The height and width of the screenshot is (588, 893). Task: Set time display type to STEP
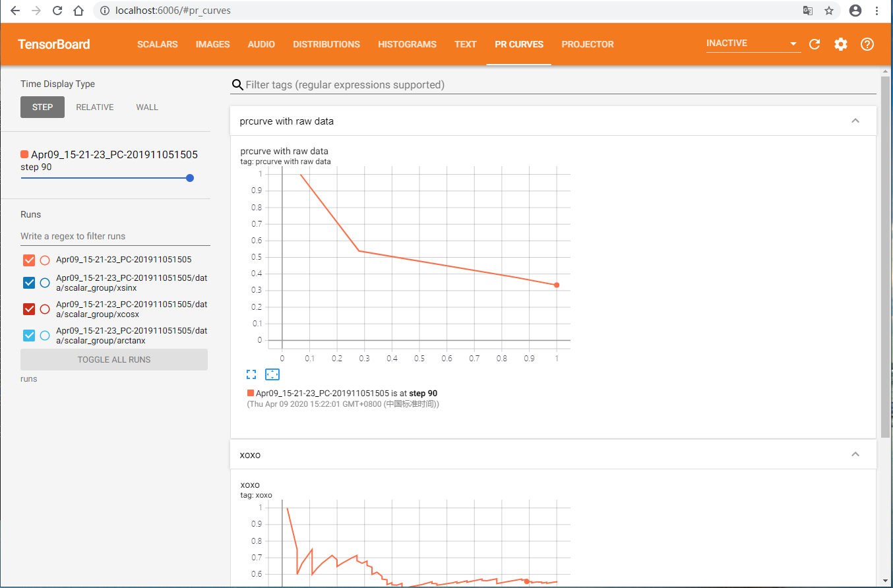click(x=42, y=107)
